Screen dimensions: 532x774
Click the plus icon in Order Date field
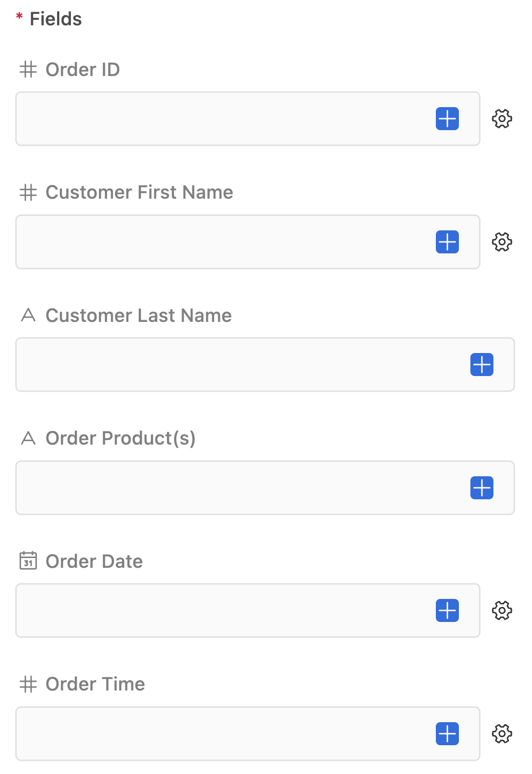tap(447, 610)
